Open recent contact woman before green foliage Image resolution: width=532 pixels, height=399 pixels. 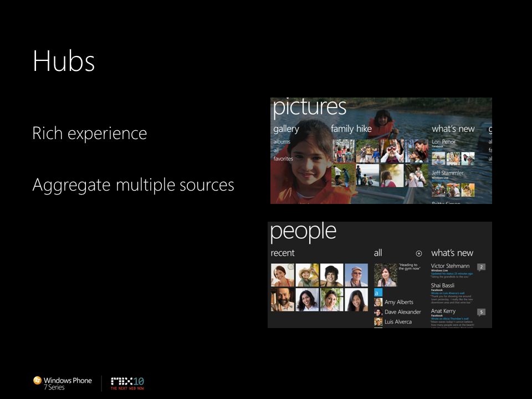point(332,300)
